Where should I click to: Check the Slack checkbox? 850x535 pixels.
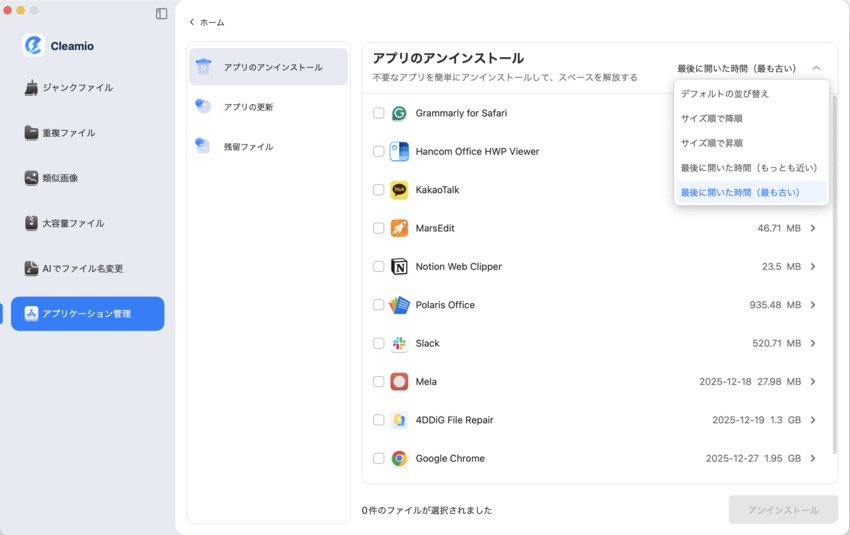pyautogui.click(x=378, y=343)
